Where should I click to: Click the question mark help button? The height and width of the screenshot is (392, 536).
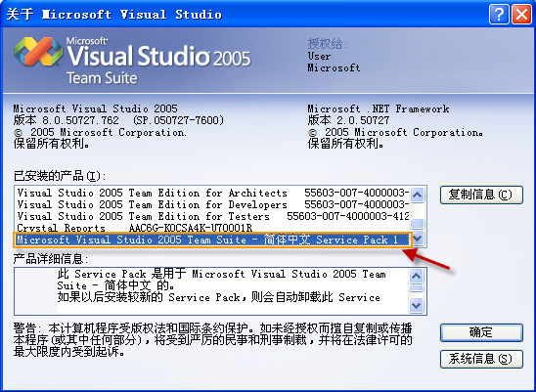coord(499,15)
